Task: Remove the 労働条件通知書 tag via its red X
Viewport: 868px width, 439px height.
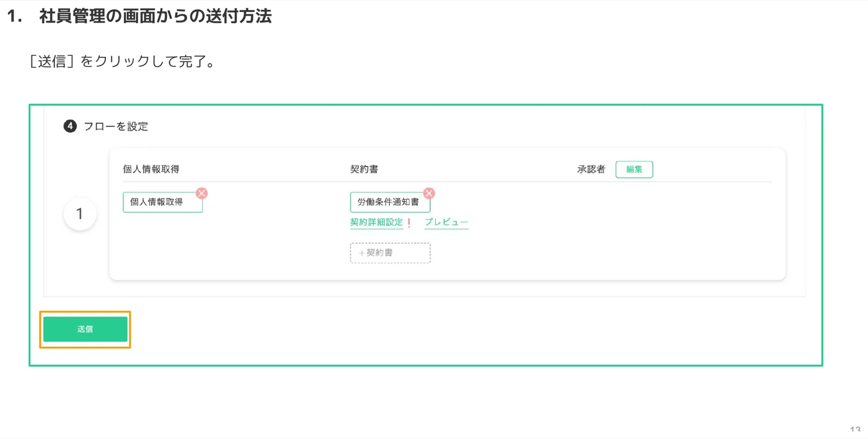Action: tap(429, 193)
